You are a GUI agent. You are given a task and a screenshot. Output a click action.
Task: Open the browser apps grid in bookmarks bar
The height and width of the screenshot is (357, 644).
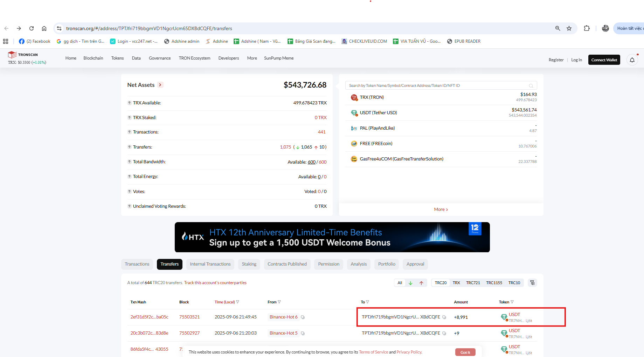6,41
